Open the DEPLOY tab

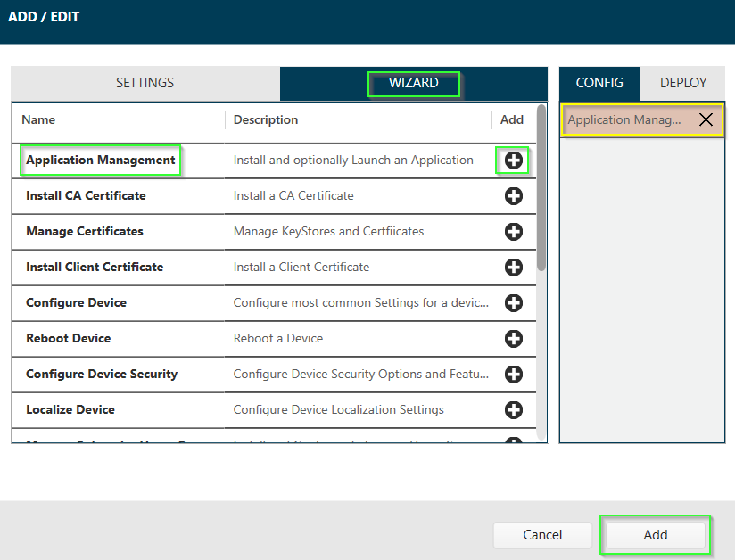(682, 83)
